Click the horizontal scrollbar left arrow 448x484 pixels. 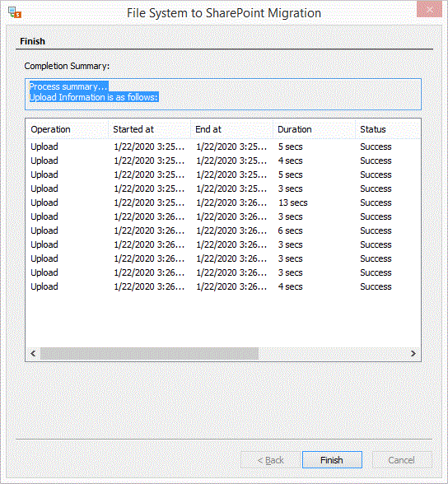coord(33,353)
